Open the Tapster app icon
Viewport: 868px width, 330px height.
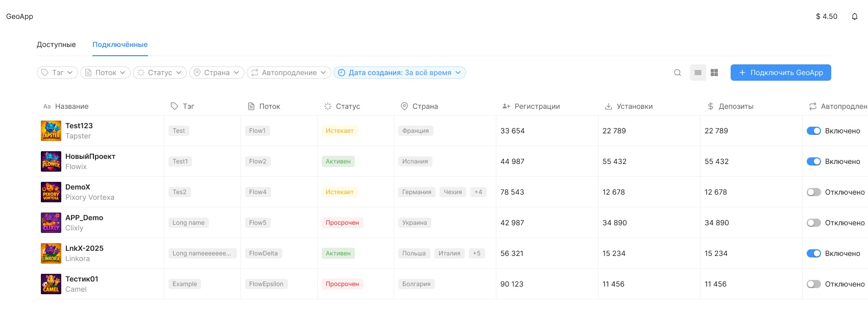(x=51, y=131)
